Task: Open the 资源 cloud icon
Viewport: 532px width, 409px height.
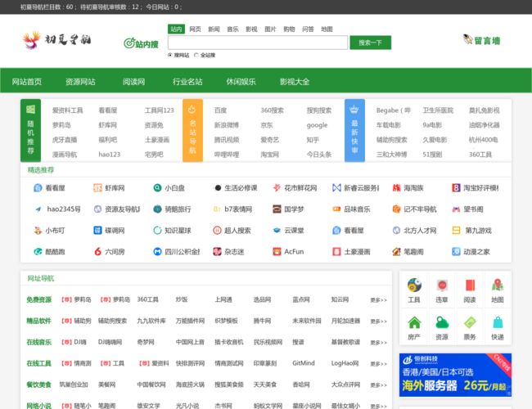Action: [x=442, y=322]
